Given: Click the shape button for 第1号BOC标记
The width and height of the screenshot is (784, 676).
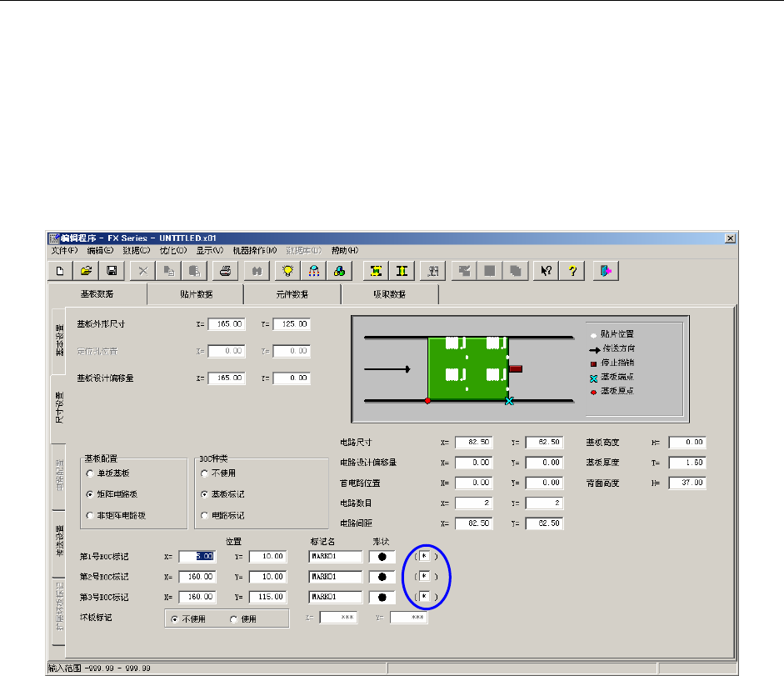Looking at the screenshot, I should pos(382,557).
